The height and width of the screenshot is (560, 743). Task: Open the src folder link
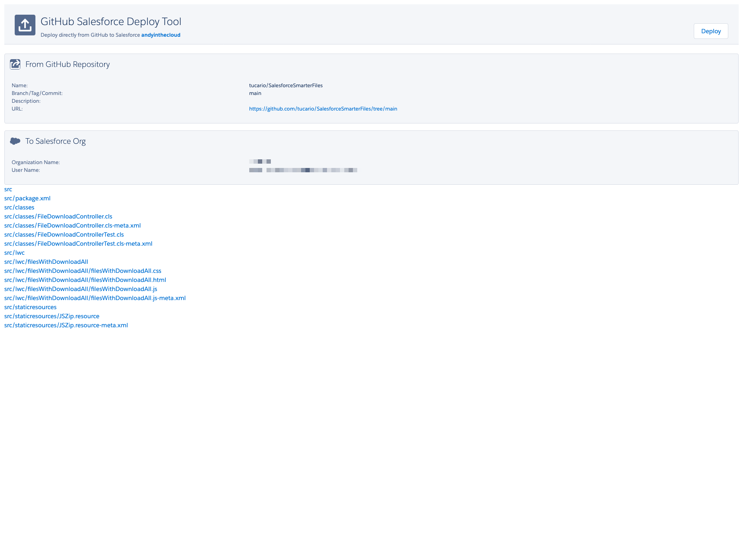click(8, 189)
